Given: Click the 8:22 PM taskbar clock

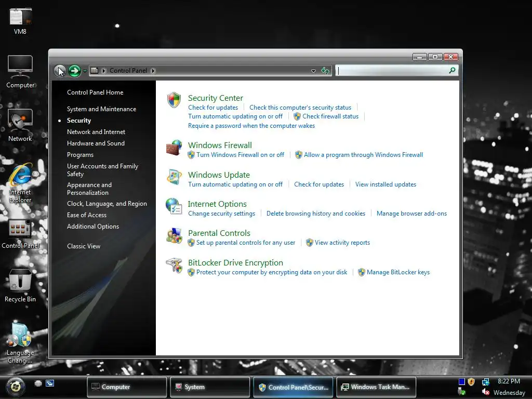Looking at the screenshot, I should [x=509, y=381].
